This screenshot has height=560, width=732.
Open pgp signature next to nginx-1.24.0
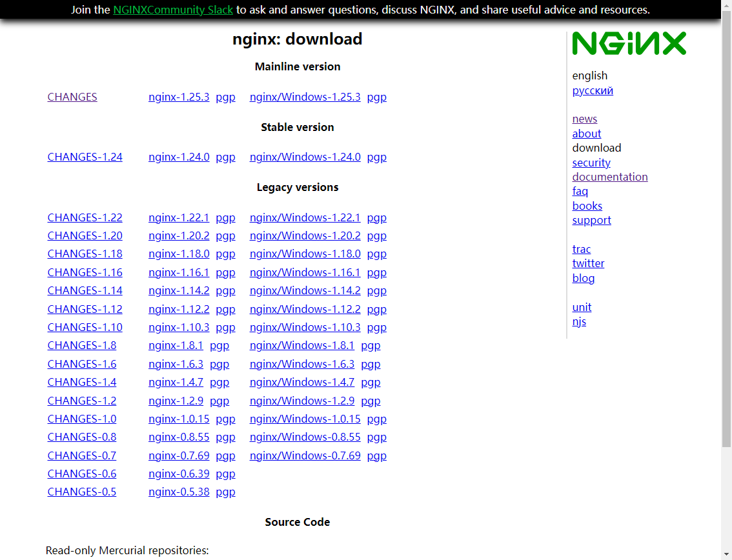click(x=225, y=157)
